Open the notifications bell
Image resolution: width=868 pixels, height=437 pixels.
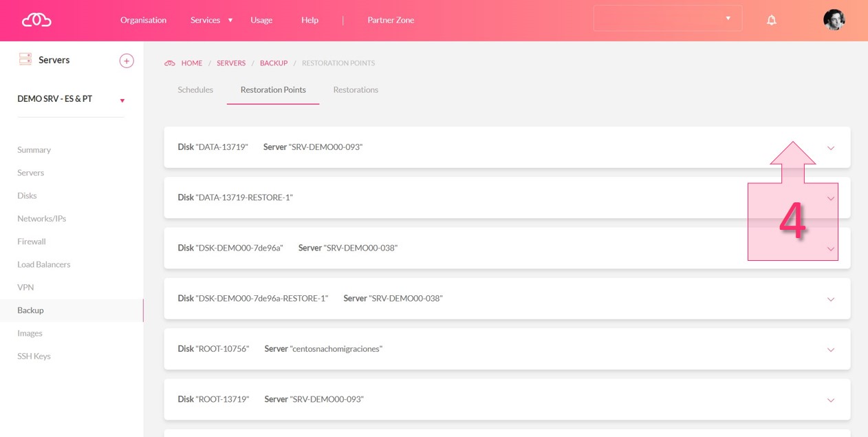771,20
